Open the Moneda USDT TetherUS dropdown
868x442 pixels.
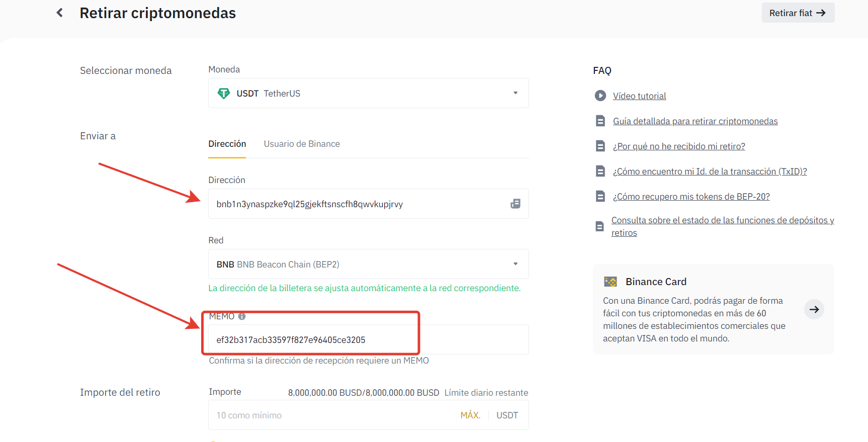coord(369,93)
